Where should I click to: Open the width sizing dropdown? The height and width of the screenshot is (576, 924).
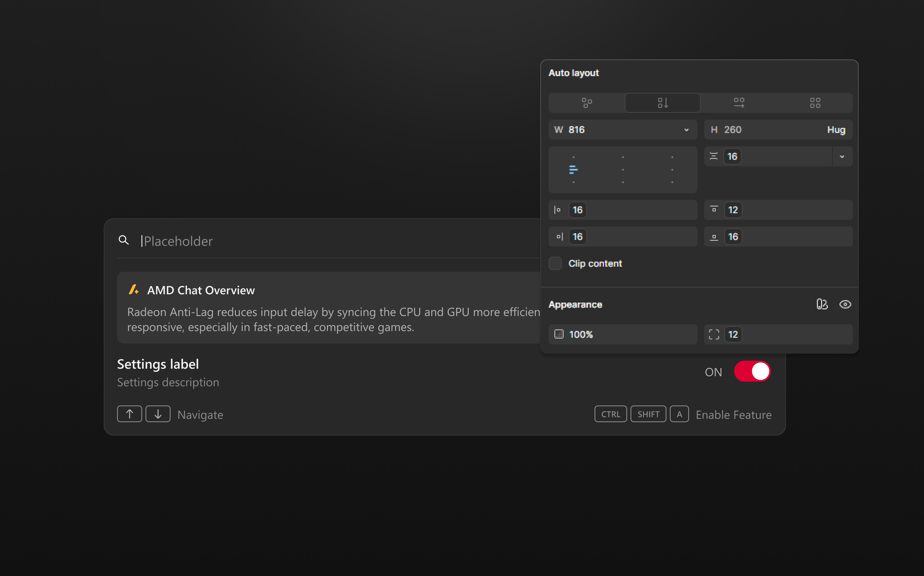[686, 130]
